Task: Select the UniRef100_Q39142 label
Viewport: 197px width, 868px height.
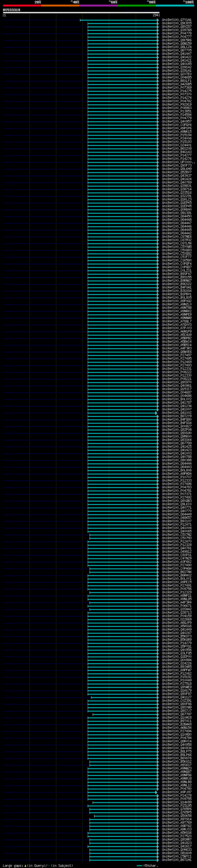Action: [176, 67]
